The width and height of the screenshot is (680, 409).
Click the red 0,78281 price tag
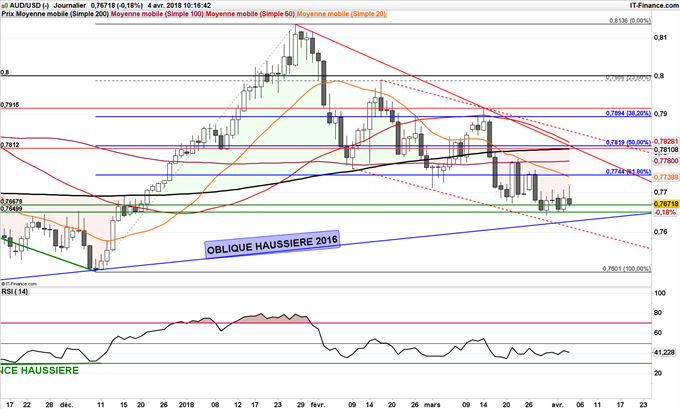(x=666, y=142)
